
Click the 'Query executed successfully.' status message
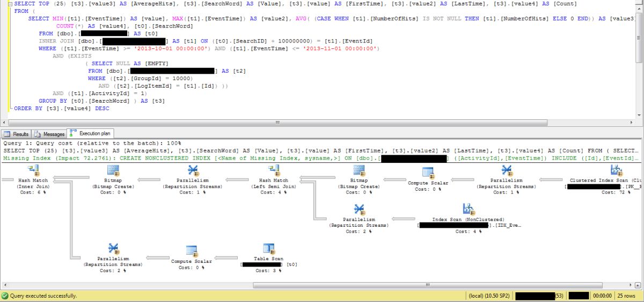click(43, 296)
